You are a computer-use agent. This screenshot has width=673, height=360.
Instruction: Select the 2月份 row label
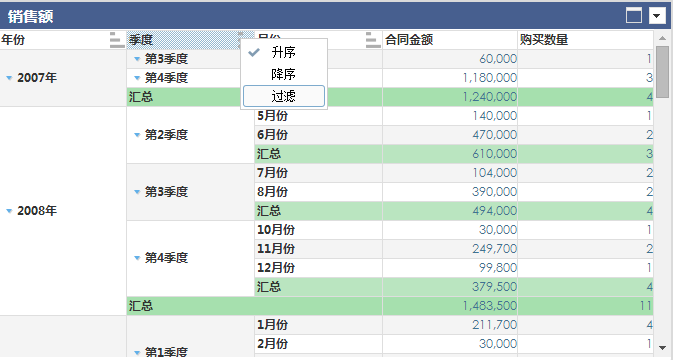pyautogui.click(x=273, y=344)
